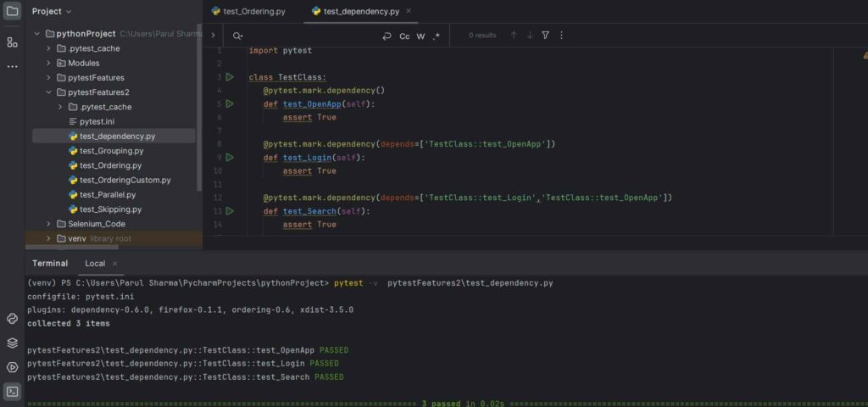Collapse the pythonProject root node
This screenshot has width=868, height=407.
[37, 34]
